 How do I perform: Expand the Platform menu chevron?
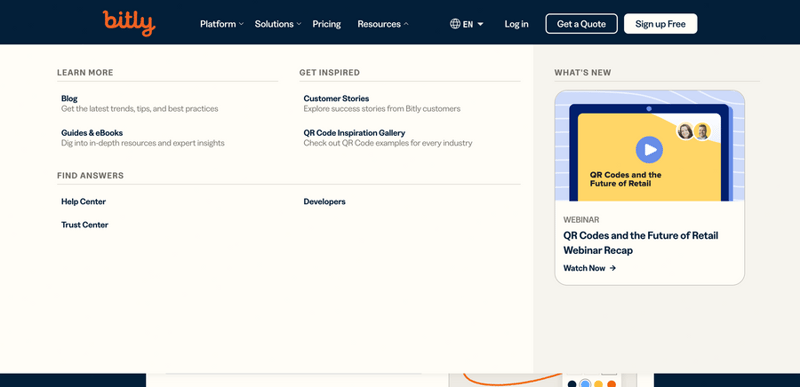[x=241, y=24]
